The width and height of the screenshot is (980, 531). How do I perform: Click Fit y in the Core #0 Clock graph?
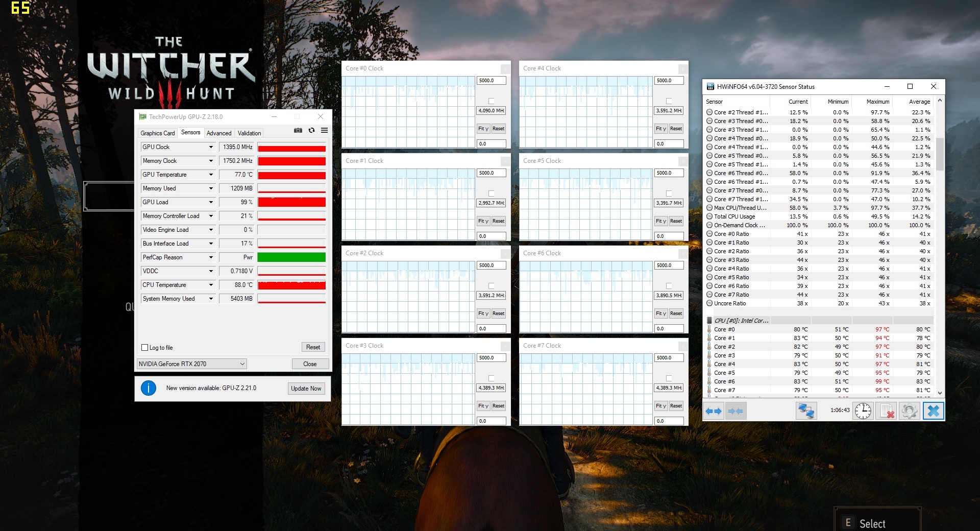(483, 129)
